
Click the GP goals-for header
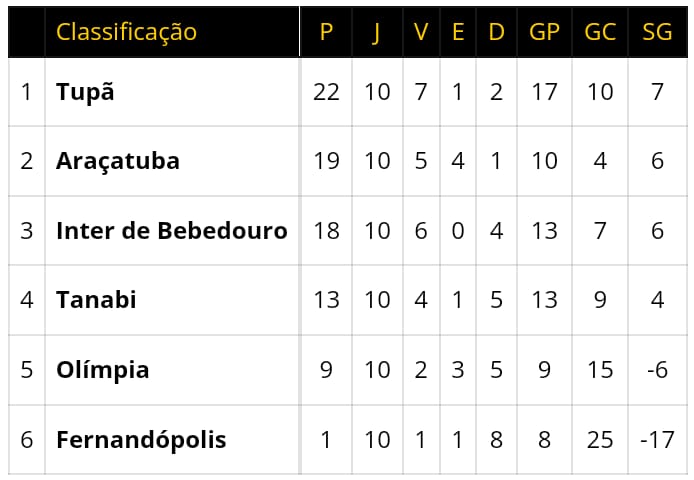pyautogui.click(x=544, y=32)
